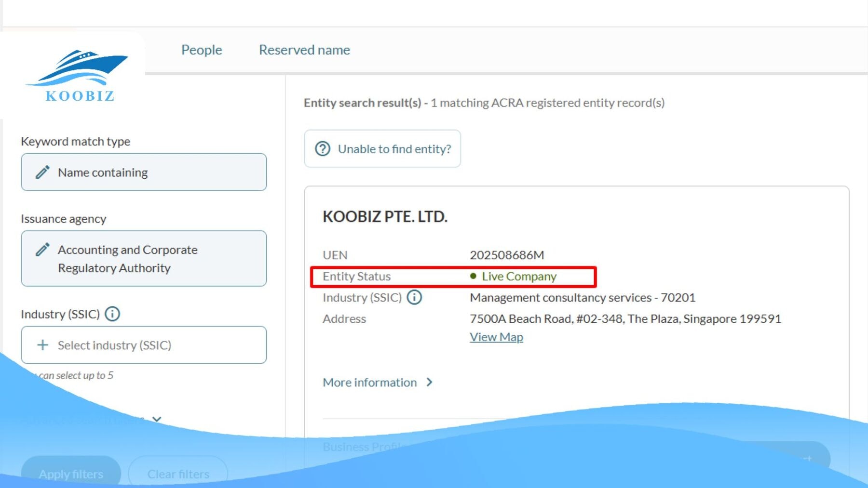
Task: Open the Keyword match type selector
Action: (144, 172)
